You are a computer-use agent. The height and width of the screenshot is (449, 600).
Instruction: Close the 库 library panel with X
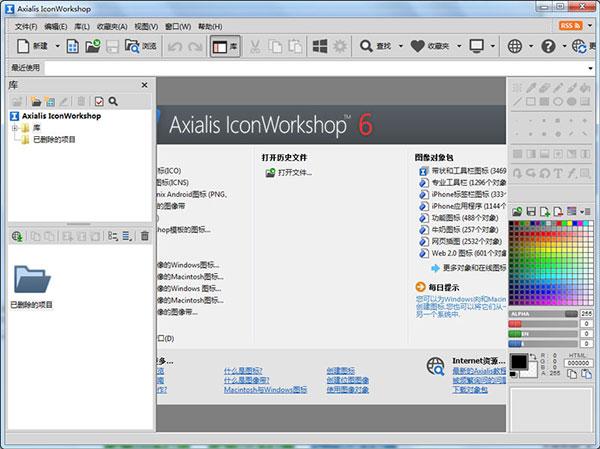[145, 85]
